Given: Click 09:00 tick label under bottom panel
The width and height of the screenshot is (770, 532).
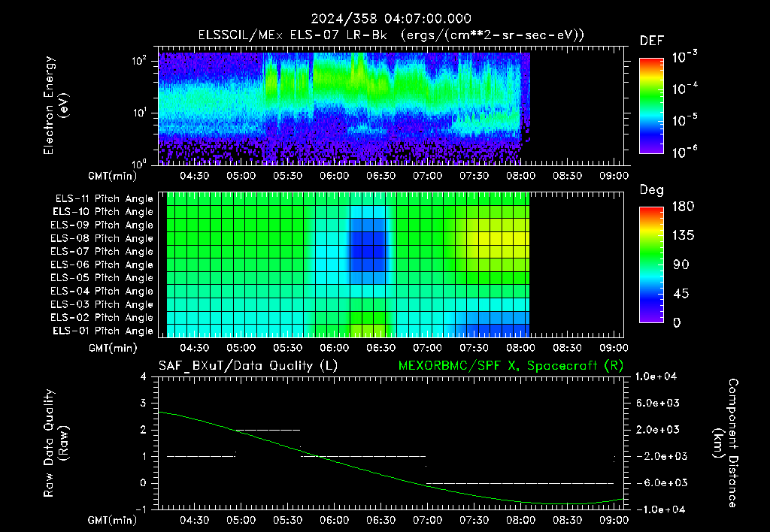Looking at the screenshot, I should [x=614, y=521].
